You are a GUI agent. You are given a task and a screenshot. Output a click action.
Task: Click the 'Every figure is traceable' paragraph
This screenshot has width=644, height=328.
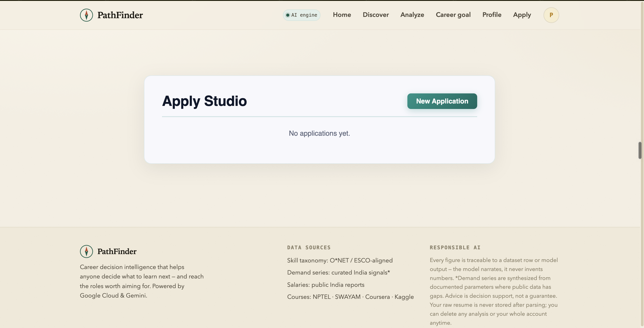point(494,291)
